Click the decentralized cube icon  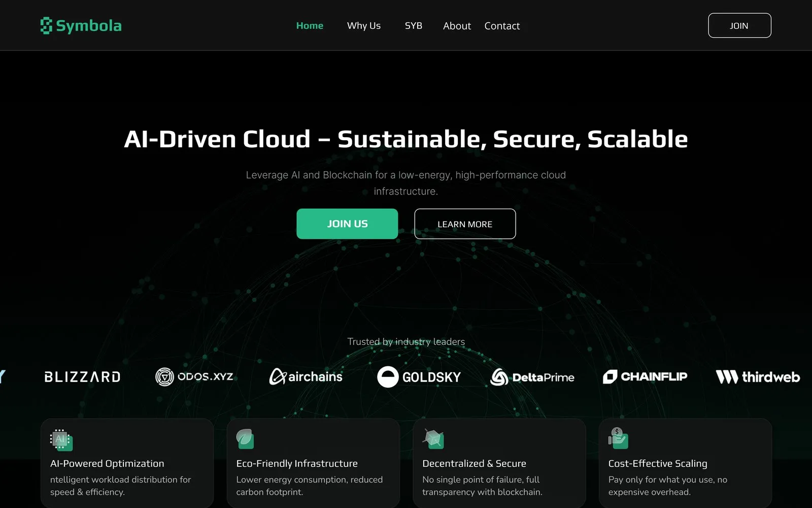tap(433, 439)
